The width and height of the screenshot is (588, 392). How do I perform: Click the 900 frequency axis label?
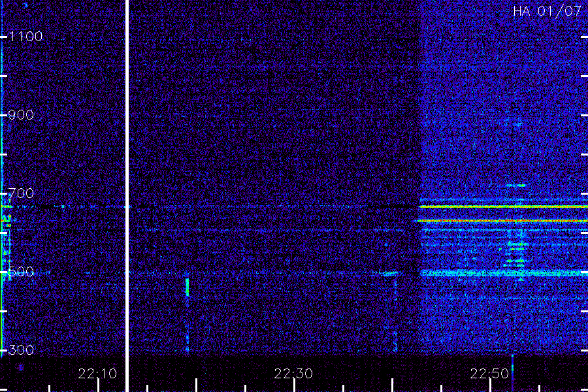21,115
